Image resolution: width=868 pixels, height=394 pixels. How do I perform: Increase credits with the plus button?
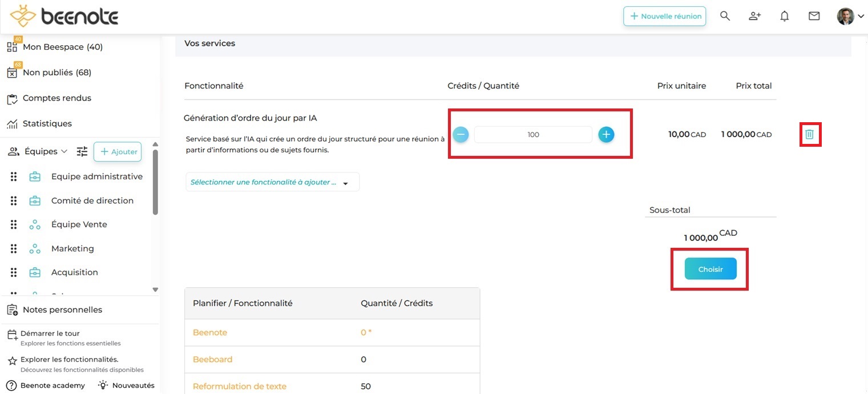tap(606, 135)
